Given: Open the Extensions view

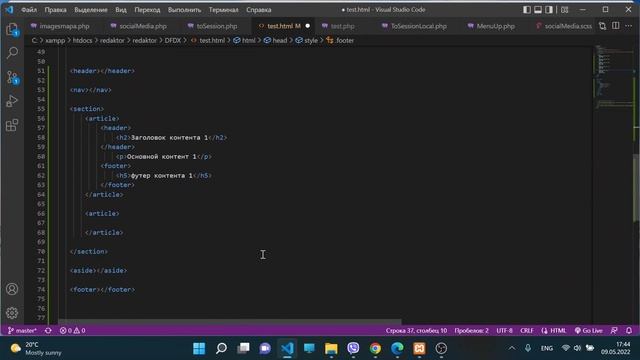Looking at the screenshot, I should coord(12,125).
